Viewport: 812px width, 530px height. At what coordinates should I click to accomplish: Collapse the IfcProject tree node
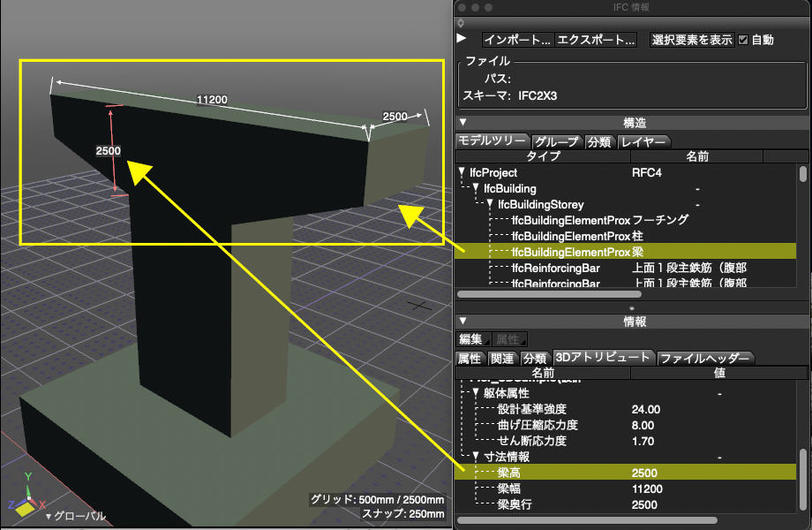point(462,172)
